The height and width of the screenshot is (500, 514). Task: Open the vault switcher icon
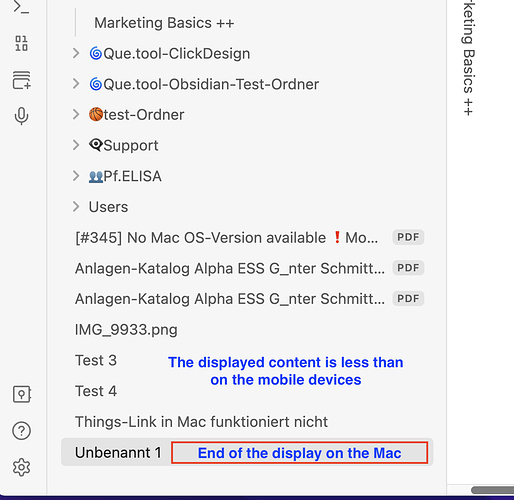coord(22,394)
